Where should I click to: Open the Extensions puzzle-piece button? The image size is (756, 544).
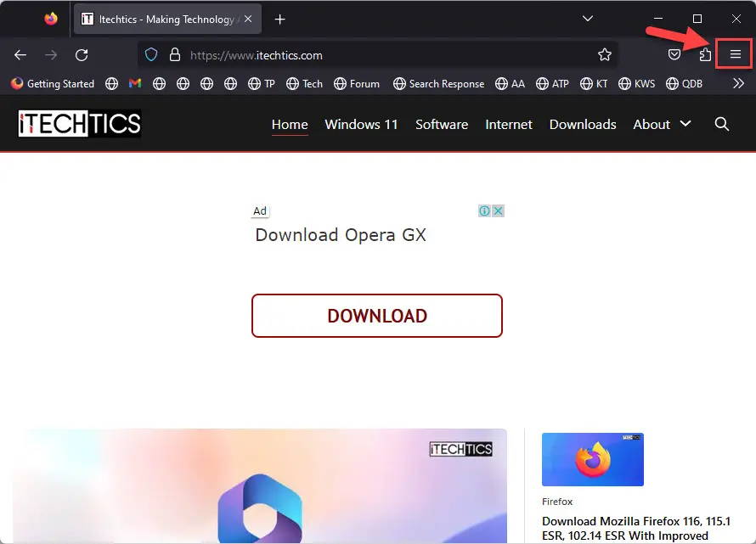point(705,54)
